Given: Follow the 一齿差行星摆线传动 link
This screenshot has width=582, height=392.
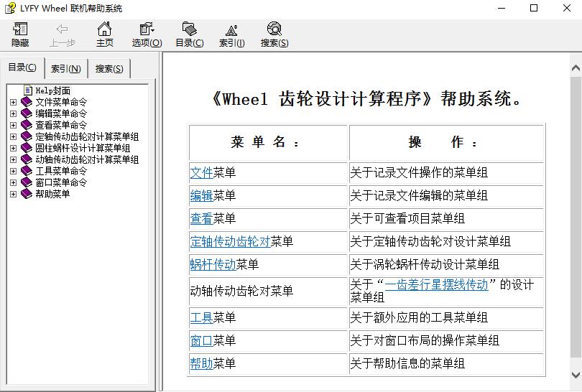Looking at the screenshot, I should (x=436, y=284).
